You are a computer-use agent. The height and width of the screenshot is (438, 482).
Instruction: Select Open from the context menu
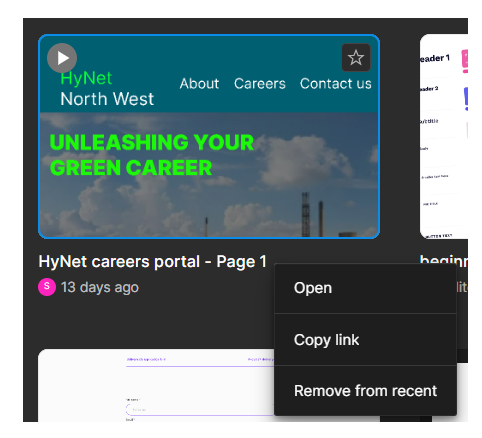[x=365, y=288]
